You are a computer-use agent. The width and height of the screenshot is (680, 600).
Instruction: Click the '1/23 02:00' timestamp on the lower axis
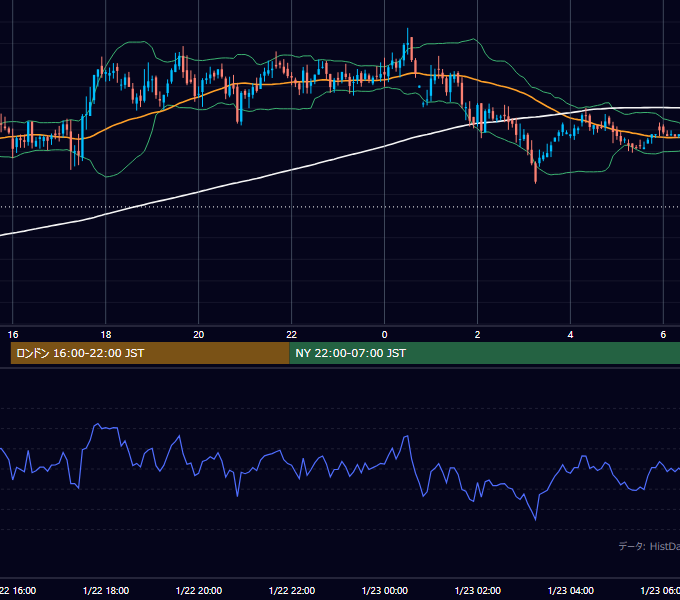coord(477,590)
